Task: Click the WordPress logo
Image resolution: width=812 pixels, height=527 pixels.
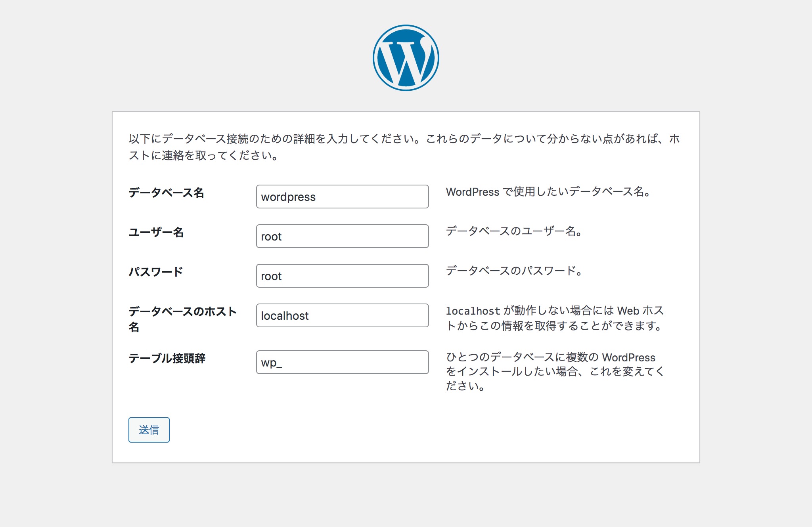Action: (x=406, y=58)
